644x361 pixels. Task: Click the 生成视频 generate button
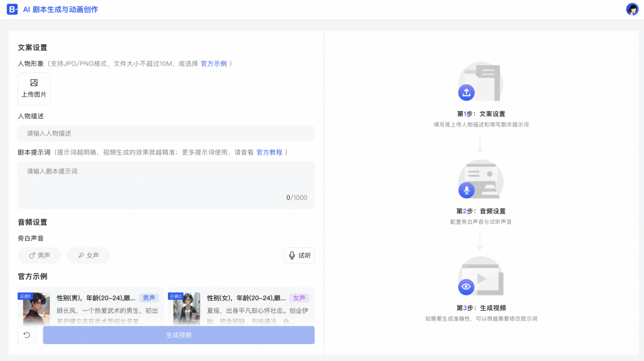179,335
